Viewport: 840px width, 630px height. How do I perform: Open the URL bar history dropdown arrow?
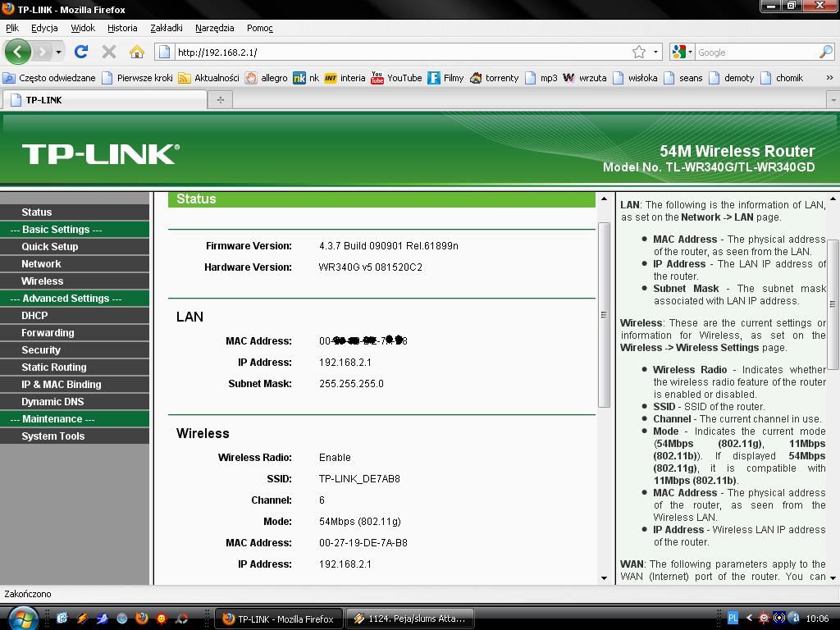pos(655,52)
